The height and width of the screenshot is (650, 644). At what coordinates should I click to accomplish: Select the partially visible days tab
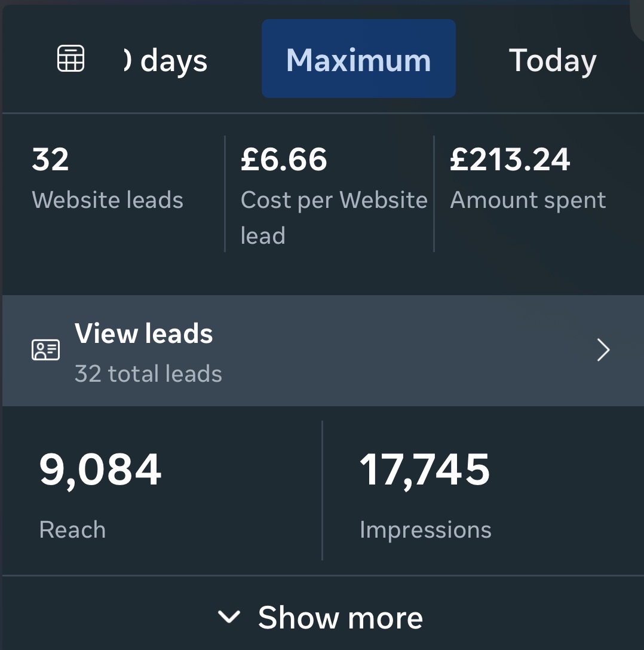(166, 60)
